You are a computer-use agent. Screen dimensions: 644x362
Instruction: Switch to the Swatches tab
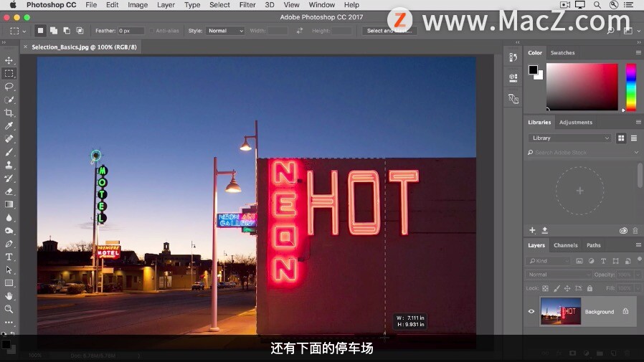(x=563, y=52)
